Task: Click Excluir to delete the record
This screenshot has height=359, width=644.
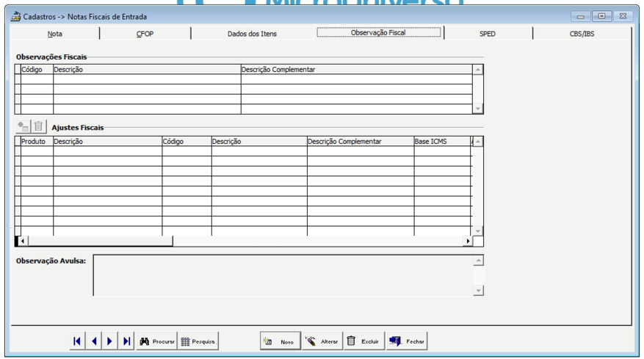Action: (364, 341)
